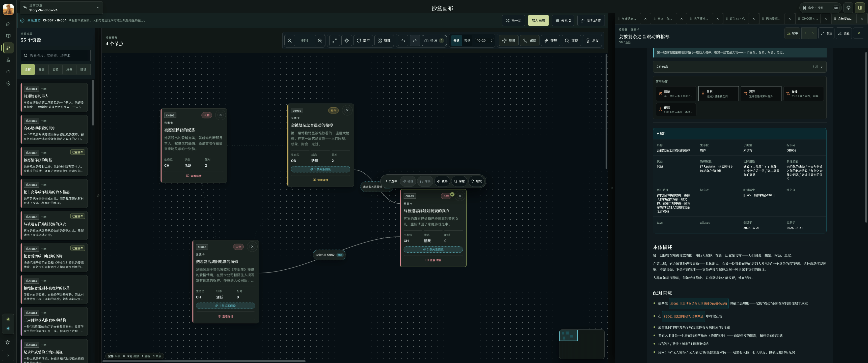Open the 10-20 range dropdown
The height and width of the screenshot is (363, 868).
coord(484,41)
